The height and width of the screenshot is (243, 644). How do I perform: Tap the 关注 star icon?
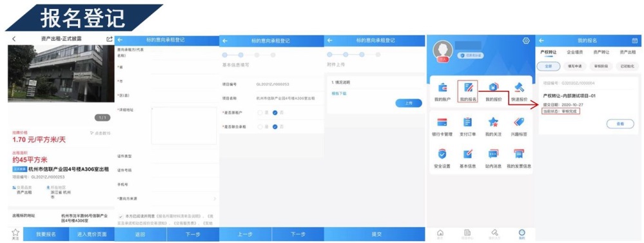coord(15,232)
